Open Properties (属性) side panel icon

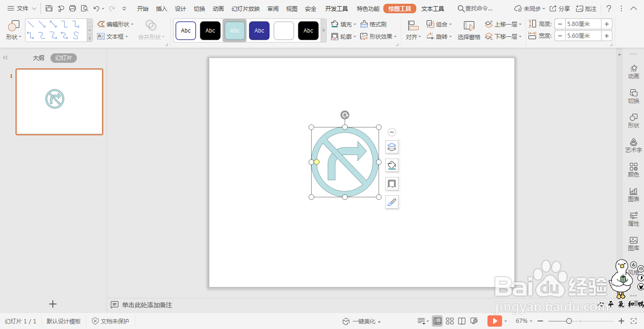pyautogui.click(x=634, y=219)
